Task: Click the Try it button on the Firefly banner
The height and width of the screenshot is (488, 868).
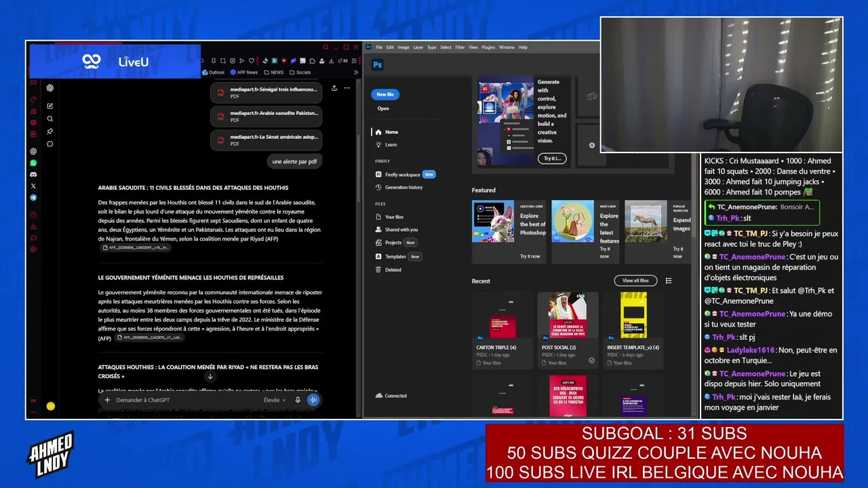Action: point(552,159)
